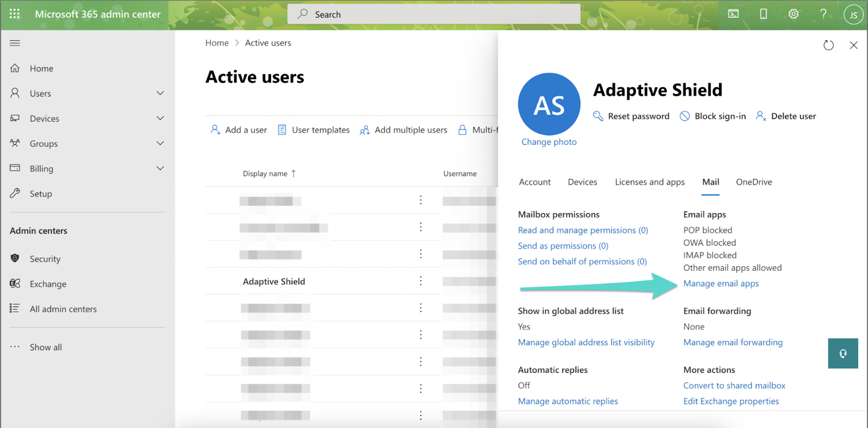Click Manage email forwarding
The height and width of the screenshot is (428, 868).
733,342
